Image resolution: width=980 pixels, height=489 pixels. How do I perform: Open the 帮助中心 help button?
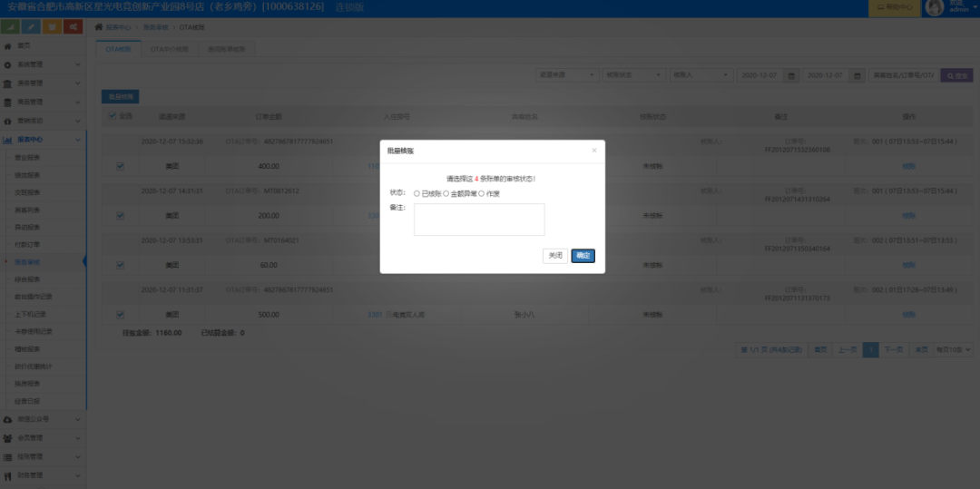click(895, 7)
